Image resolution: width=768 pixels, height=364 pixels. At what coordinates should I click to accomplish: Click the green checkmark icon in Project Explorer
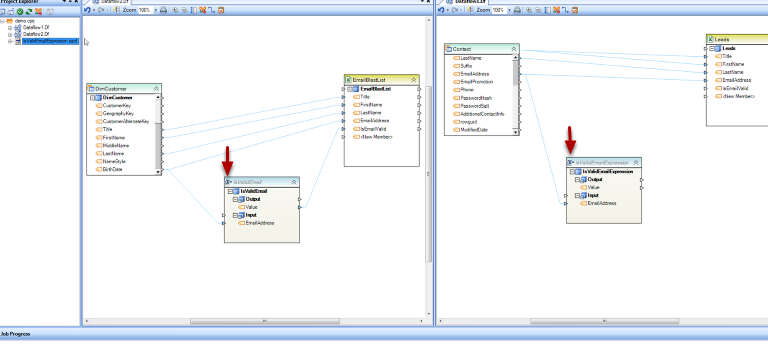click(20, 11)
